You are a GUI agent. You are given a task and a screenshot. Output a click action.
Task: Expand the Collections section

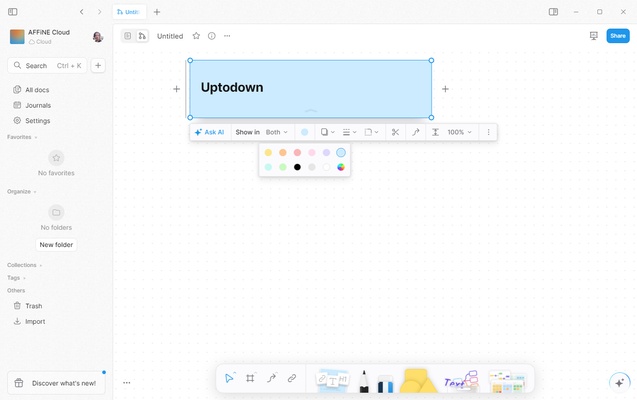click(24, 265)
